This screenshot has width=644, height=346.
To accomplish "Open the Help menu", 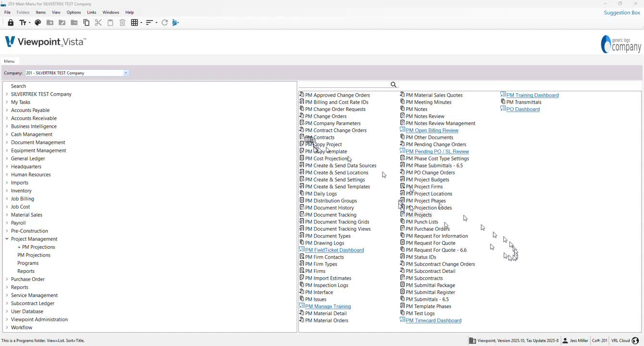I will 130,12.
